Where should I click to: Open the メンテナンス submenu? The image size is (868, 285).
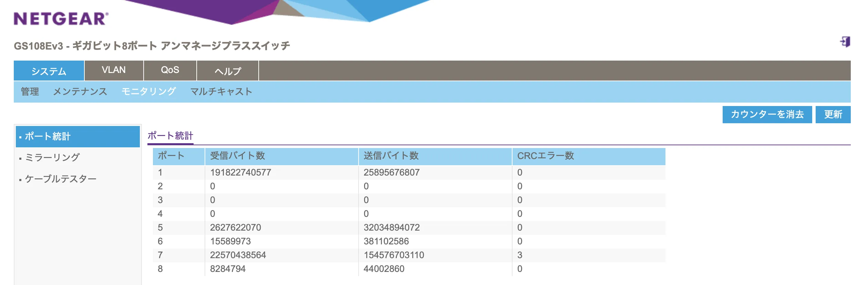pyautogui.click(x=80, y=92)
